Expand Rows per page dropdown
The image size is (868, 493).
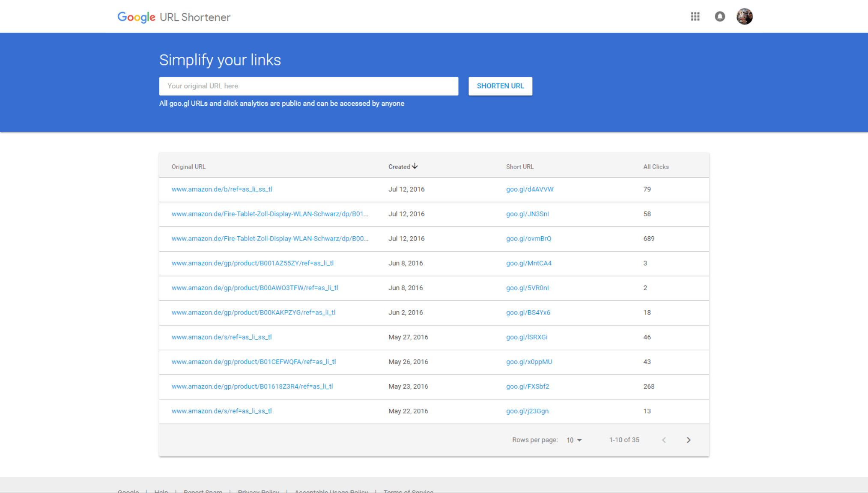[x=574, y=440]
